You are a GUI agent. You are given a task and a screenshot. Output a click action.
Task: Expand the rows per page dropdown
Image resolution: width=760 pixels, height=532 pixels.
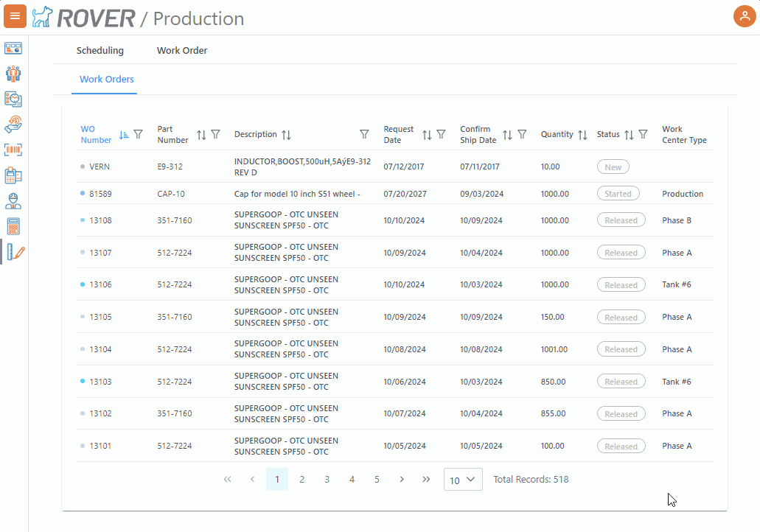[463, 480]
